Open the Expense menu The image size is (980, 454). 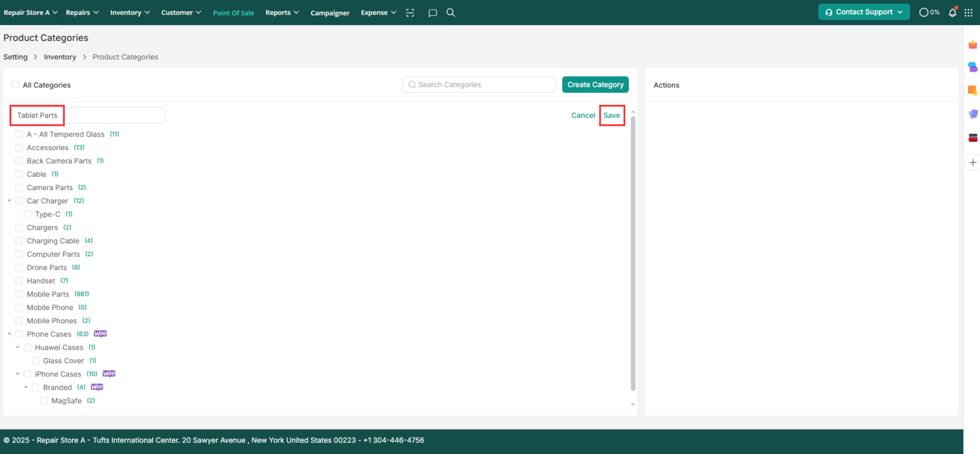click(x=379, y=12)
